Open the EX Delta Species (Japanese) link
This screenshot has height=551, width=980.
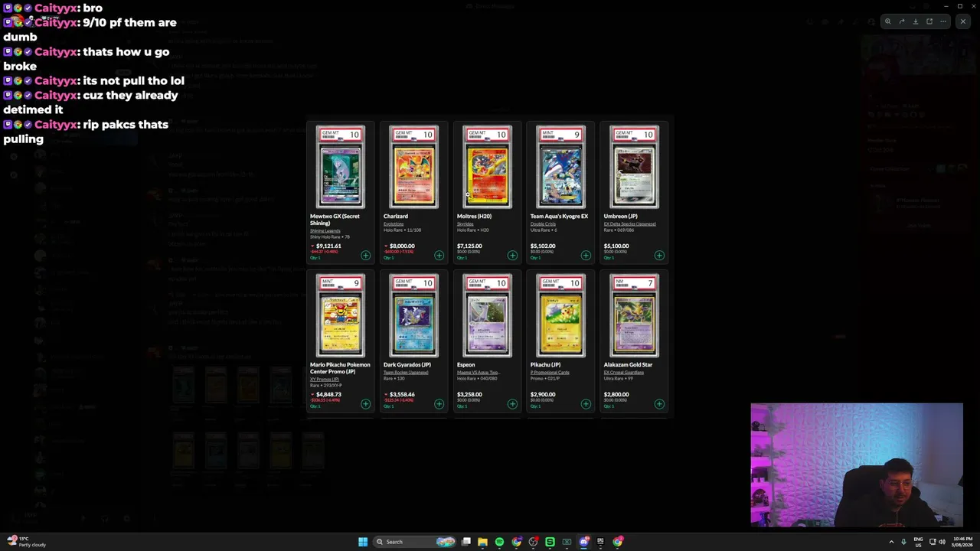pyautogui.click(x=629, y=224)
